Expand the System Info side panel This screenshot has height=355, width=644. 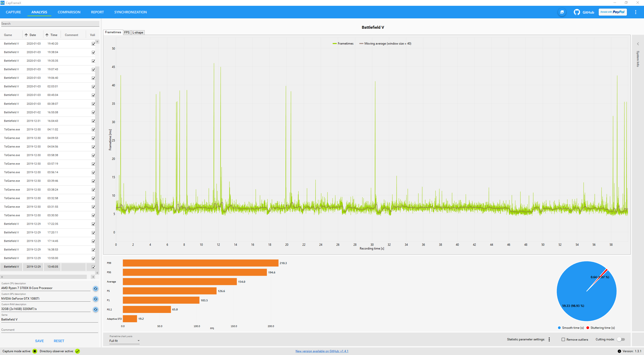coord(638,44)
